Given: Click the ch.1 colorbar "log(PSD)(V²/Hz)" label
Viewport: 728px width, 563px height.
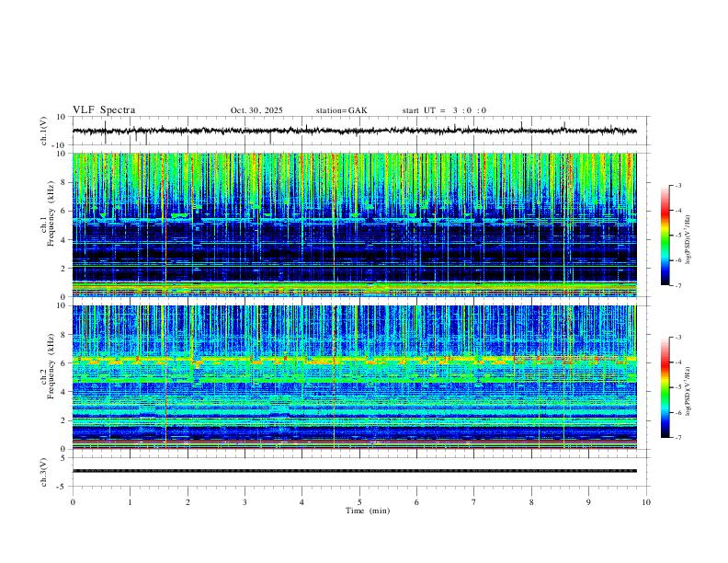Looking at the screenshot, I should pos(688,239).
